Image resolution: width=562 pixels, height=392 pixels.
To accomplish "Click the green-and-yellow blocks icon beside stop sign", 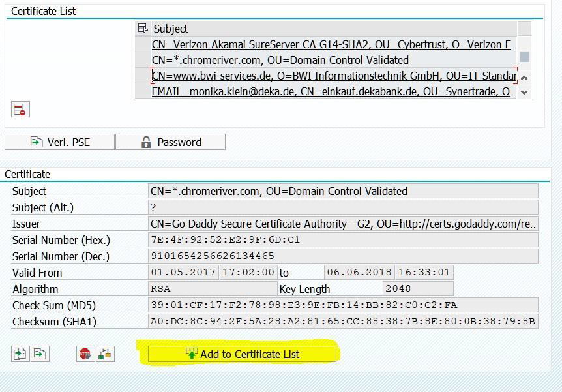I will pyautogui.click(x=105, y=354).
